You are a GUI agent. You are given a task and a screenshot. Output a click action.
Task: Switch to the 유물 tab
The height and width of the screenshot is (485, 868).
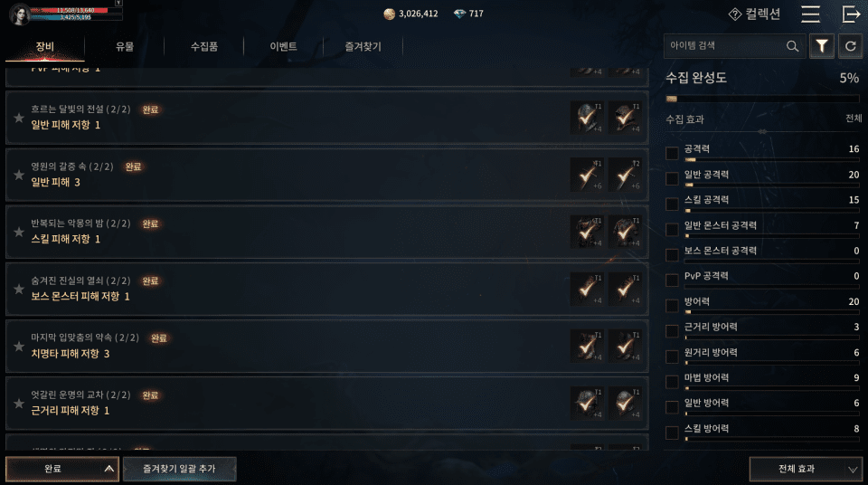coord(125,46)
